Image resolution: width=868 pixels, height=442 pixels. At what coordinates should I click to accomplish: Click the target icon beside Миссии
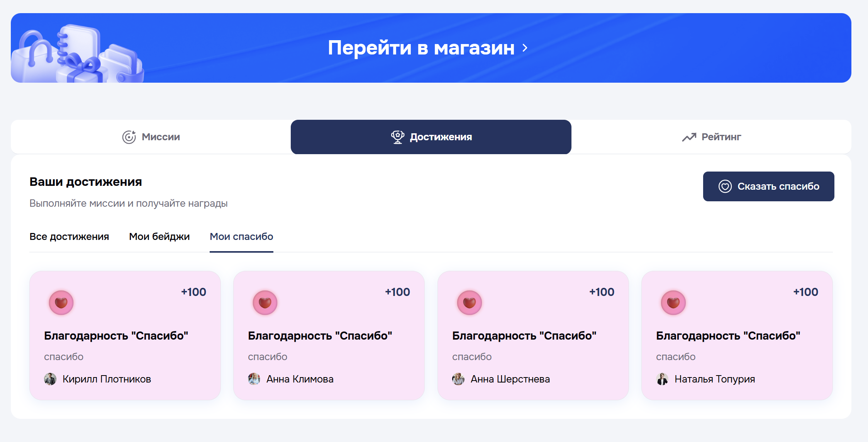click(129, 137)
